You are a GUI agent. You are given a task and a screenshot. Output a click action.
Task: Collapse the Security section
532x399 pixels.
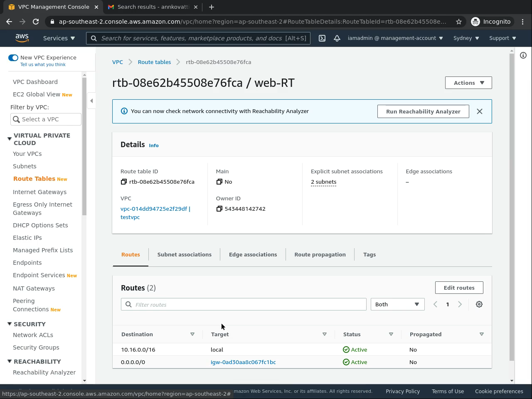coord(10,324)
